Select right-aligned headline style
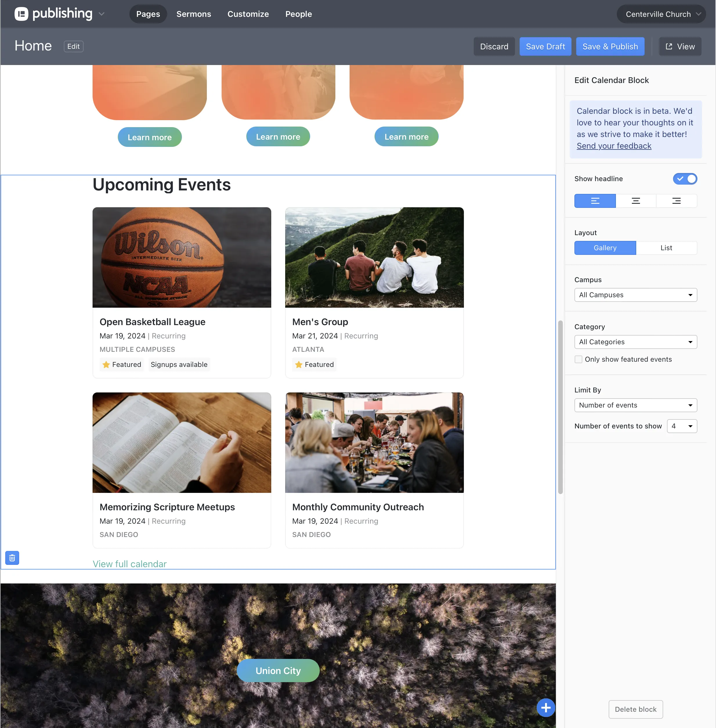Viewport: 716px width, 728px height. click(x=676, y=201)
